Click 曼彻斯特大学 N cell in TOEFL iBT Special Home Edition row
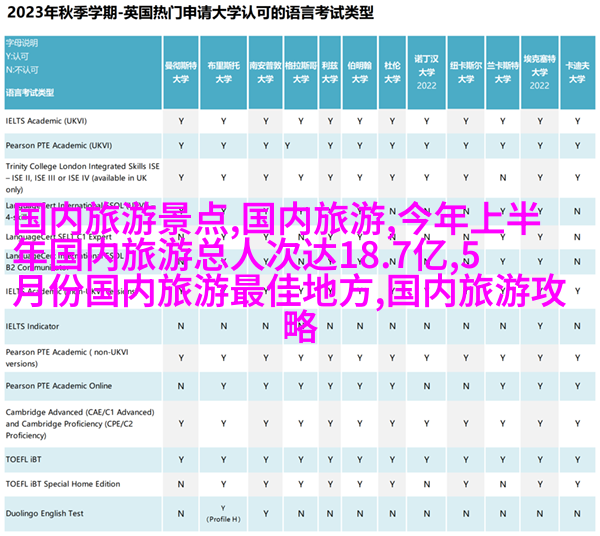 pyautogui.click(x=181, y=485)
